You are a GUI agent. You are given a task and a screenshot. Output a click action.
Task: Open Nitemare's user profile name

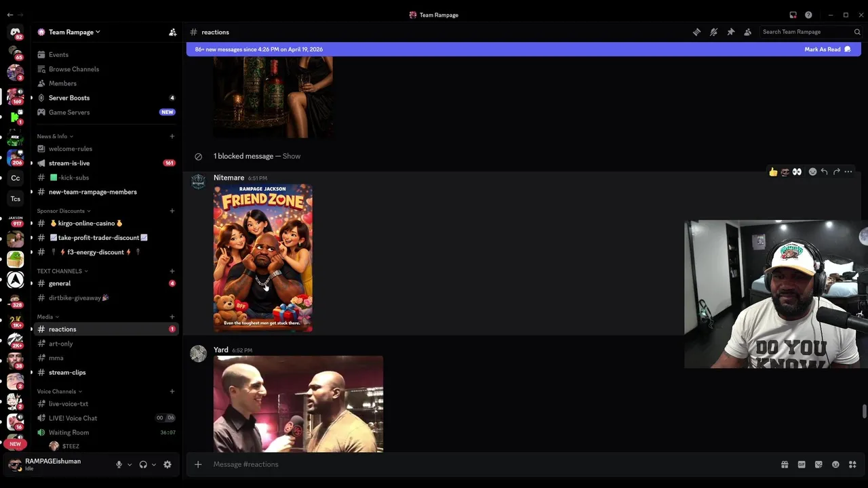tap(229, 178)
